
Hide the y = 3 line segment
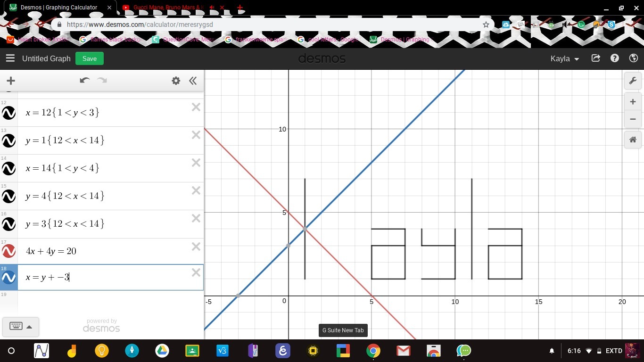click(x=9, y=224)
